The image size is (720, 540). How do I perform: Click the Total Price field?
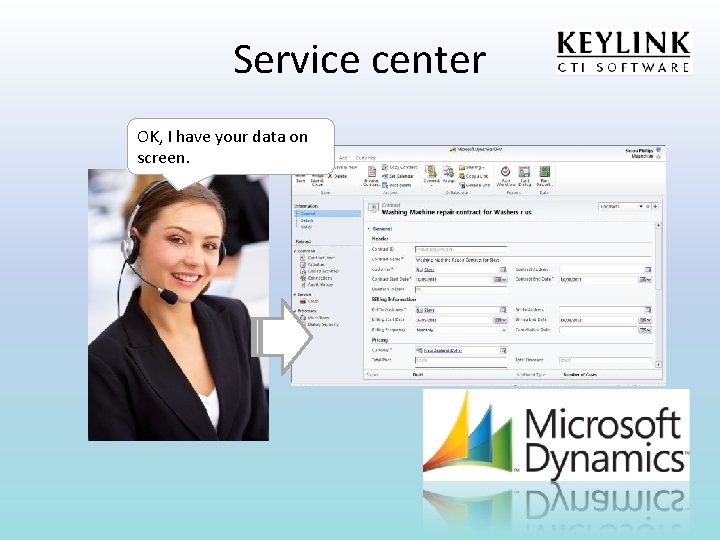tap(461, 360)
